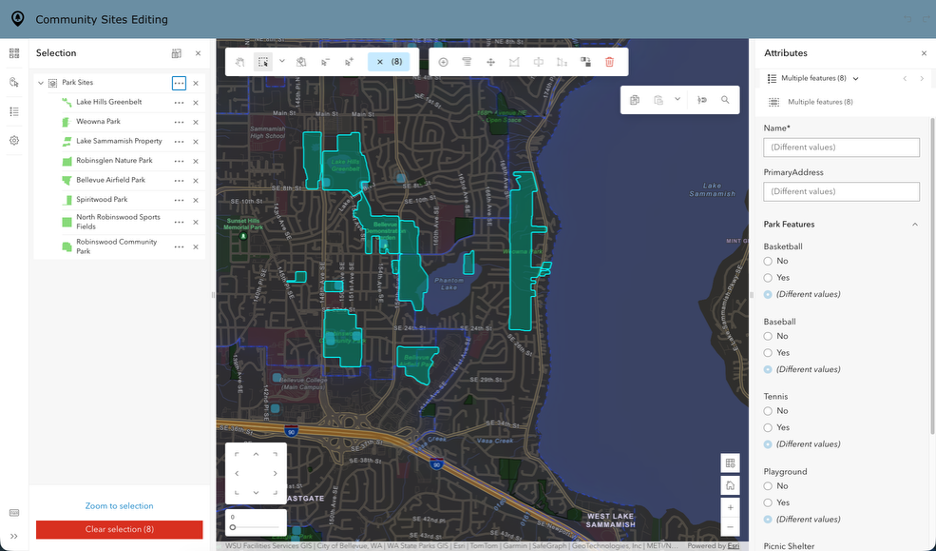
Task: Collapse the Park Sites layer group
Action: 41,83
